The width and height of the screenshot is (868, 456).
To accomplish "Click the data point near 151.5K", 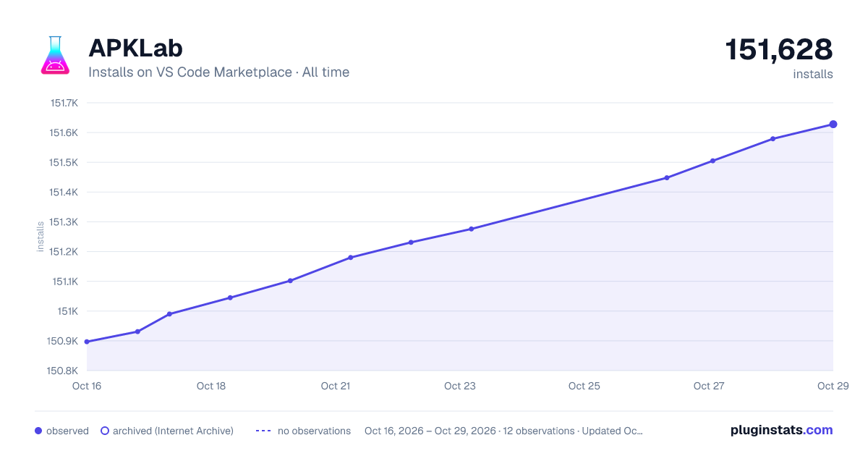I will tap(712, 161).
